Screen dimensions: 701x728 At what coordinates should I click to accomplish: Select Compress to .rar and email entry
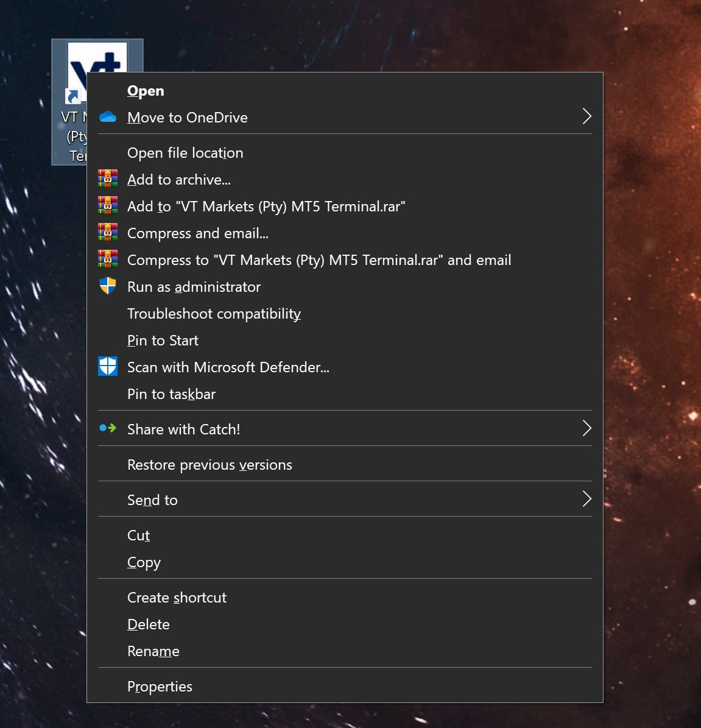coord(345,260)
